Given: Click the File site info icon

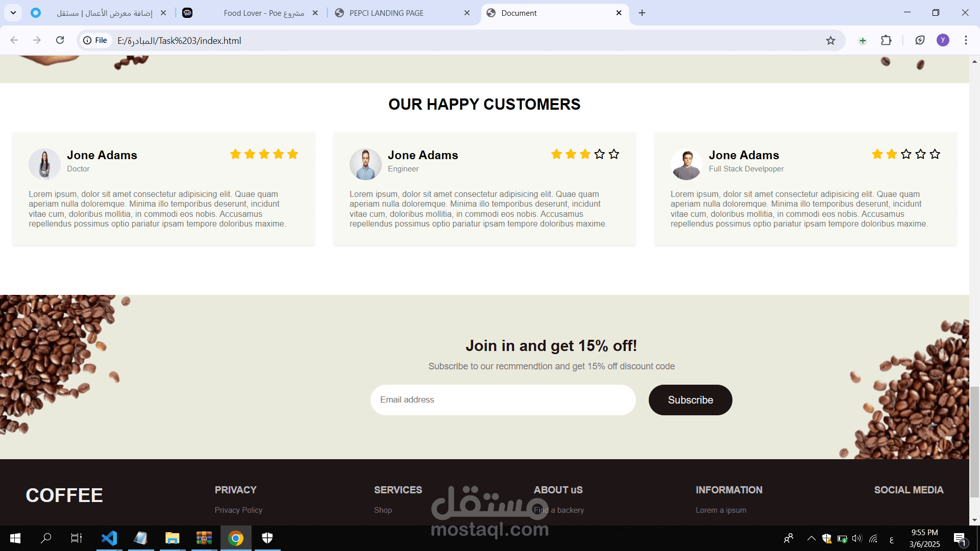Looking at the screenshot, I should (95, 40).
